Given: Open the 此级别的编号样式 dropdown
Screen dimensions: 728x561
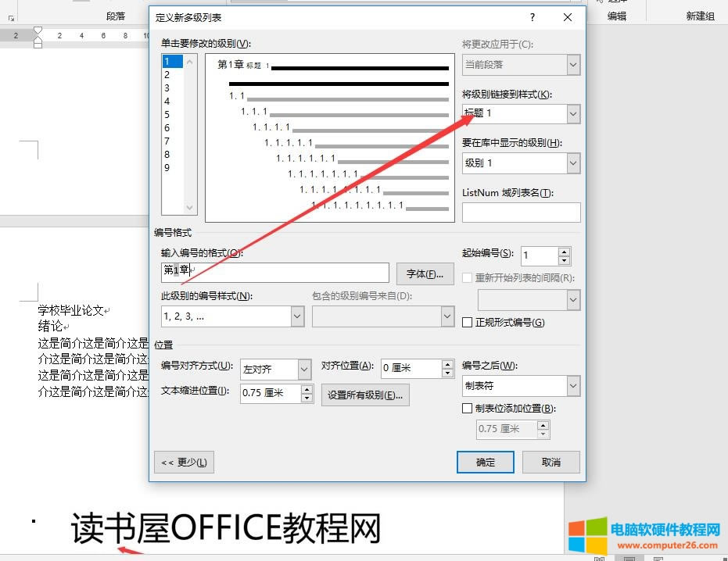Looking at the screenshot, I should [x=296, y=316].
